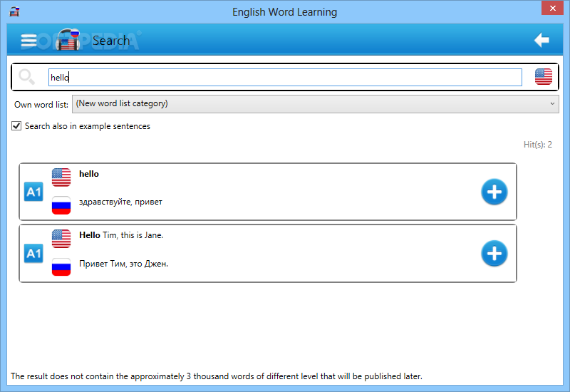The width and height of the screenshot is (570, 392).
Task: Add hello to word list with plus
Action: (494, 192)
